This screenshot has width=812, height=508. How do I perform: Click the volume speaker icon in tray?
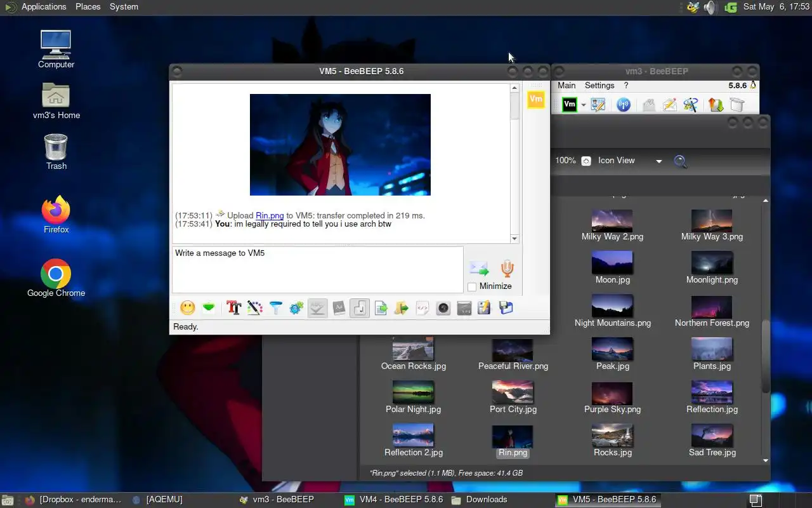coord(710,7)
